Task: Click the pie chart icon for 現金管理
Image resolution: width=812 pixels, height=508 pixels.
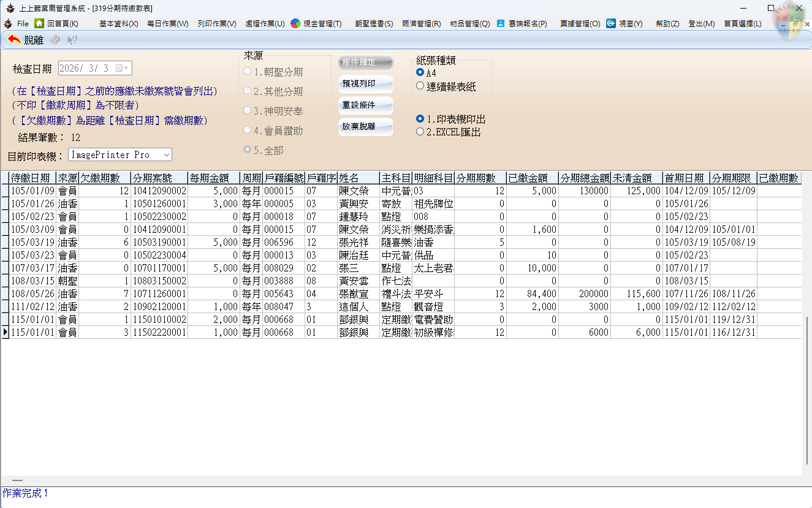Action: pyautogui.click(x=295, y=23)
